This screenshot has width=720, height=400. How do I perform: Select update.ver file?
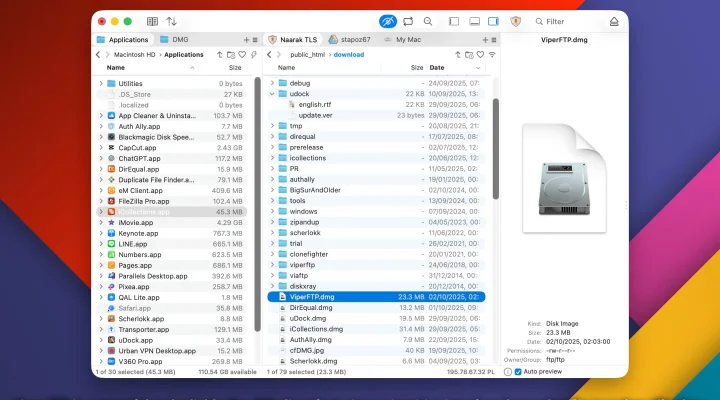pos(376,115)
